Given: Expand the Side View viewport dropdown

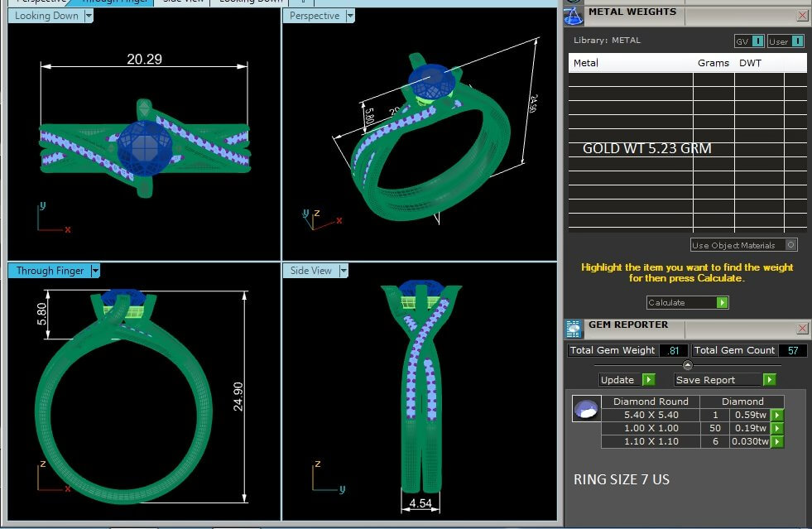Looking at the screenshot, I should [x=343, y=271].
